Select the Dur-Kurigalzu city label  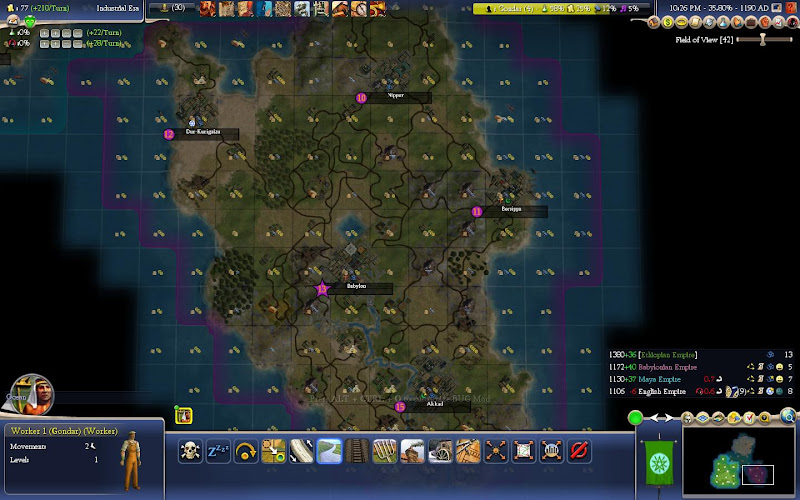coord(203,132)
